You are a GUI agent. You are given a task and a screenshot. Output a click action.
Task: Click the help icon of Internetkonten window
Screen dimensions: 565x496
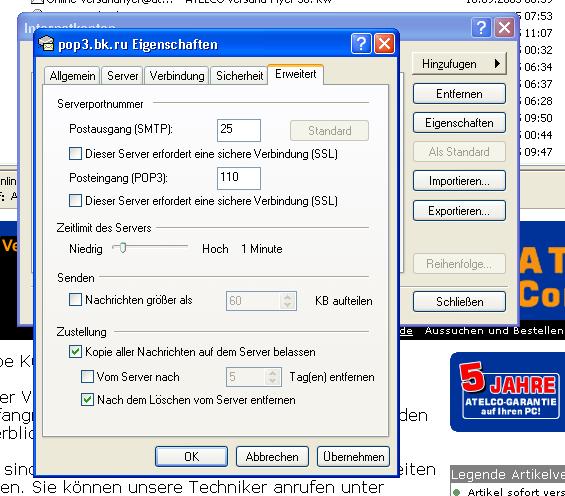[x=481, y=27]
